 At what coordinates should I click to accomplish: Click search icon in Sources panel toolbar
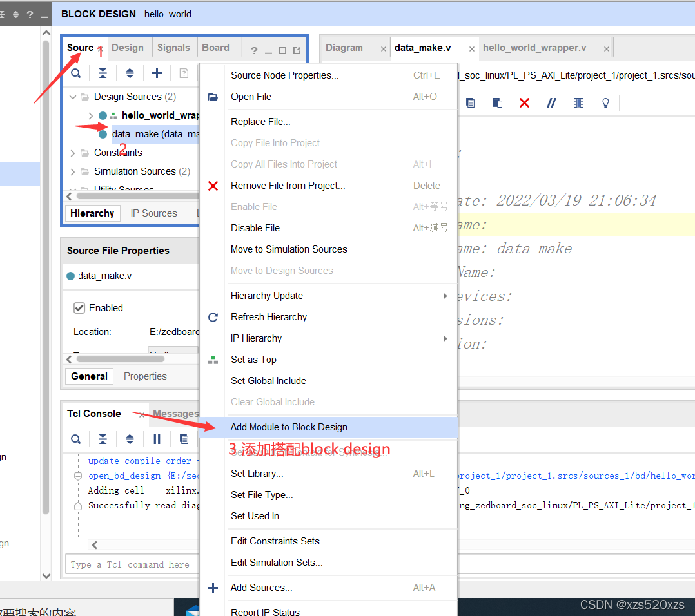click(x=76, y=73)
